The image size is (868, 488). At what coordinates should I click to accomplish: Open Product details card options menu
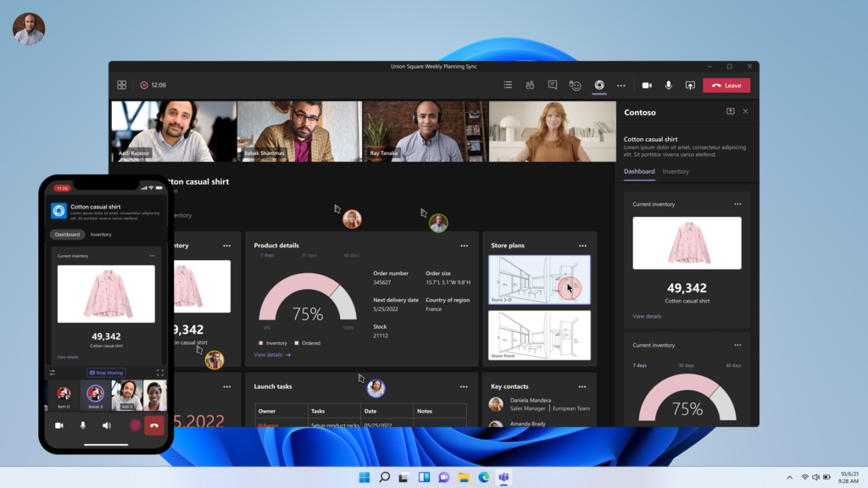click(465, 246)
